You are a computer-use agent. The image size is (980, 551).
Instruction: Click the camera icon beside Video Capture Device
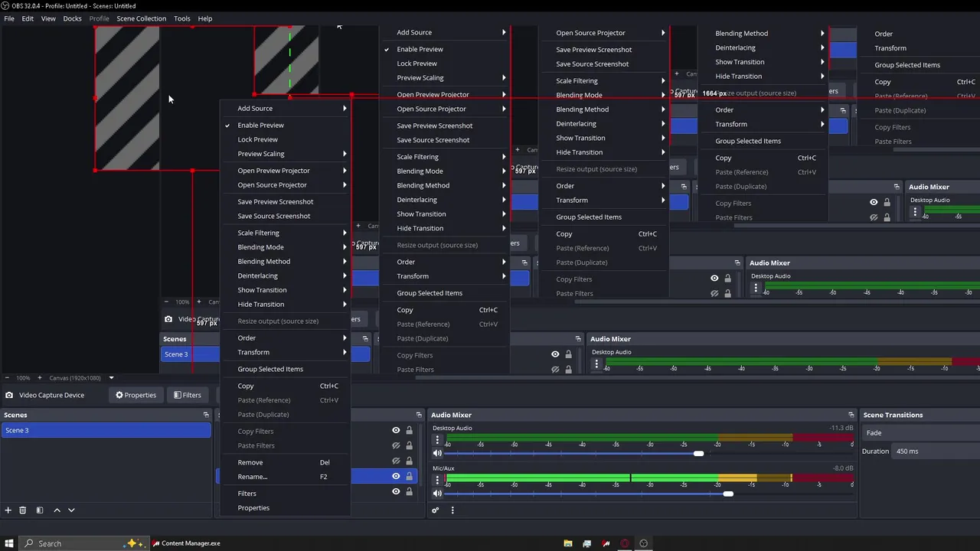pos(9,396)
